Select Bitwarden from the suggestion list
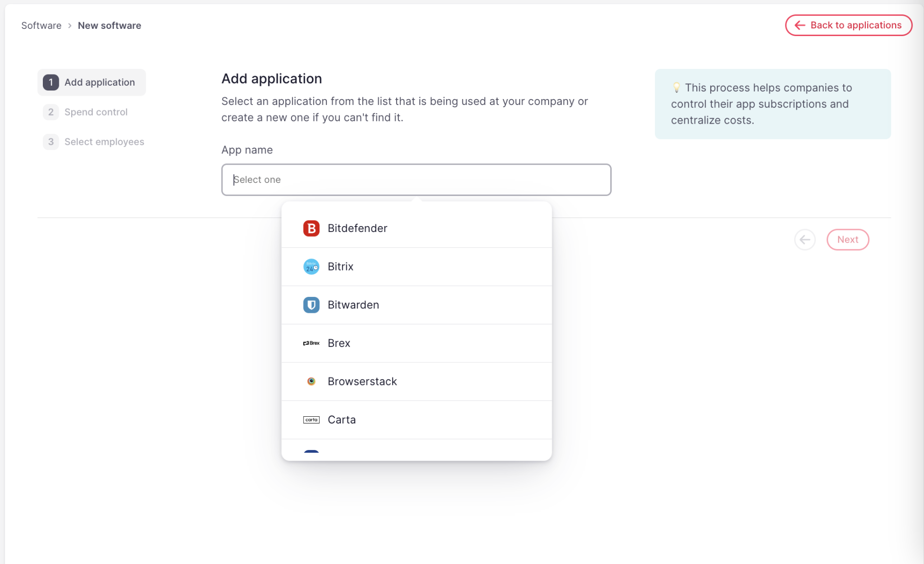Viewport: 924px width, 564px height. coord(354,305)
